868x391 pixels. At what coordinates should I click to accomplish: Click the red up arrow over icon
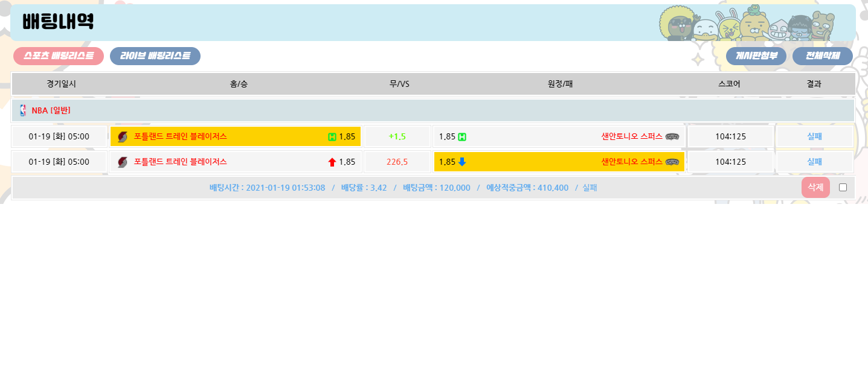[x=332, y=162]
